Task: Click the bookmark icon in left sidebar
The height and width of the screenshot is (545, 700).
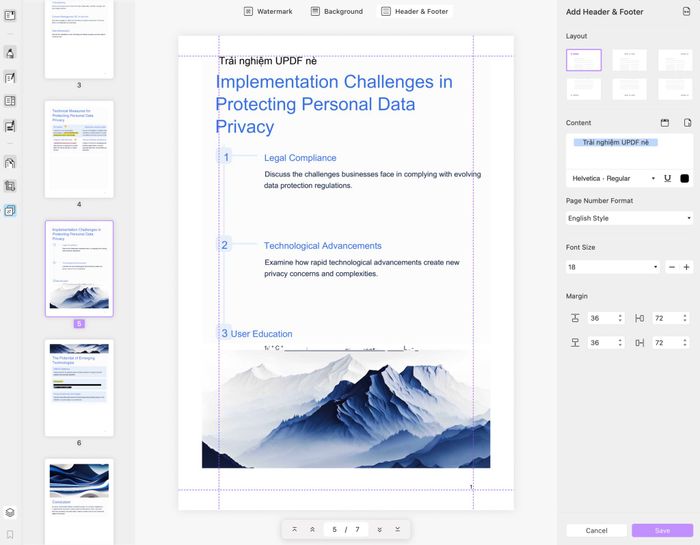Action: [10, 535]
